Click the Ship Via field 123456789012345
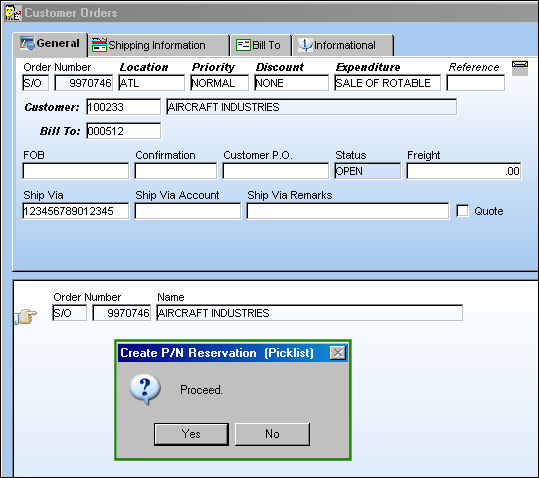Viewport: 539px width, 478px height. click(76, 211)
